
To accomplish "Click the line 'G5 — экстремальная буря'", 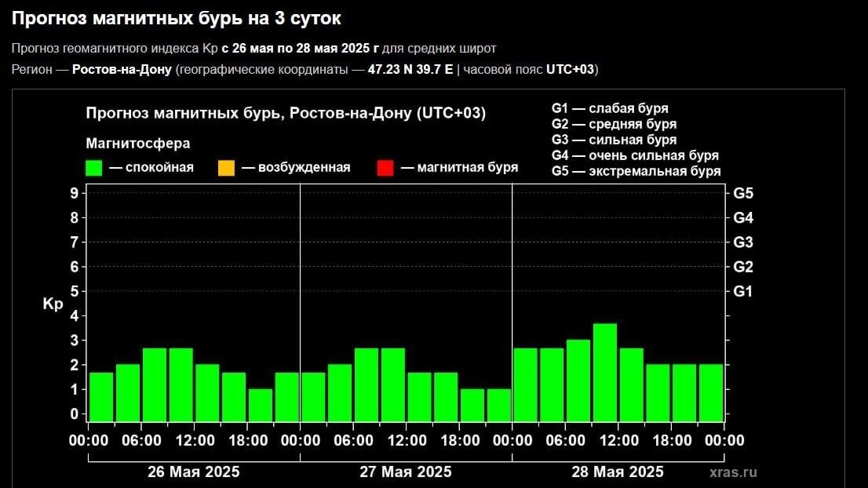I will 636,172.
